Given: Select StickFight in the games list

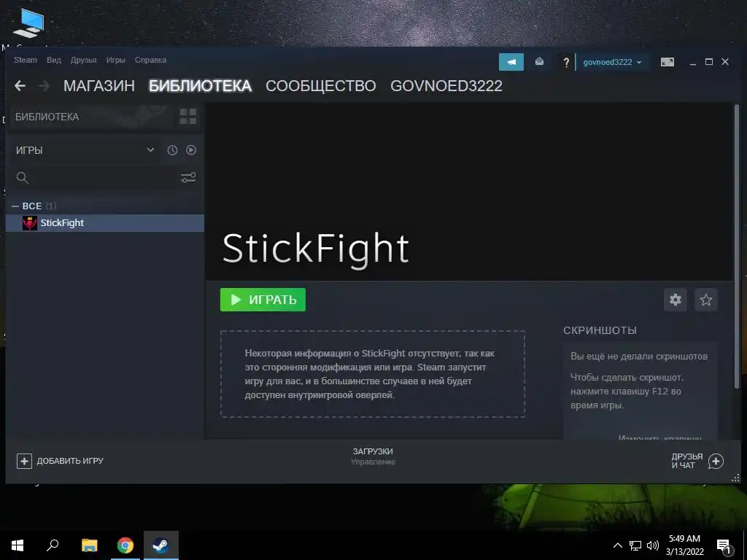Looking at the screenshot, I should 105,223.
